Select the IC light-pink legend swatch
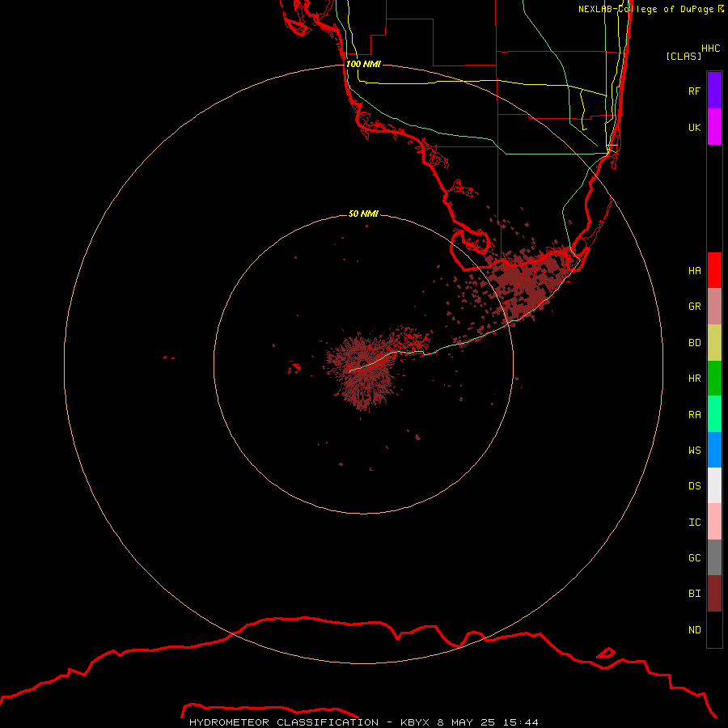Screen dimensions: 728x728 click(714, 522)
